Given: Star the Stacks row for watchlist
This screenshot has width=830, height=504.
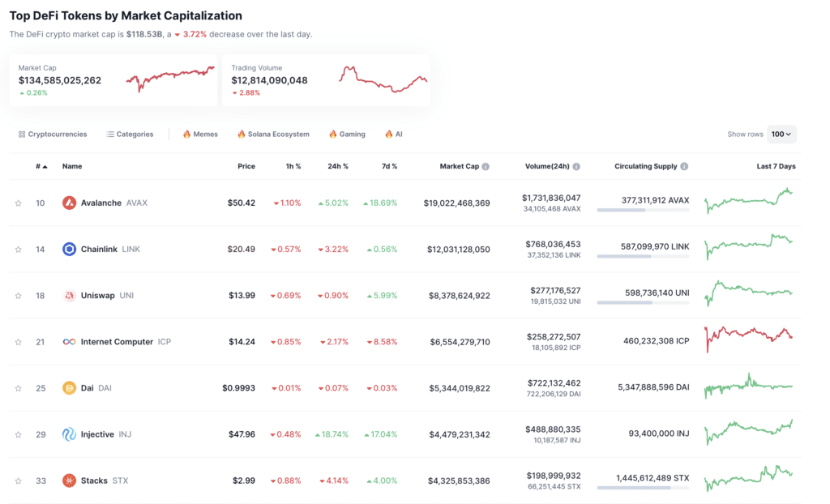Looking at the screenshot, I should [18, 480].
